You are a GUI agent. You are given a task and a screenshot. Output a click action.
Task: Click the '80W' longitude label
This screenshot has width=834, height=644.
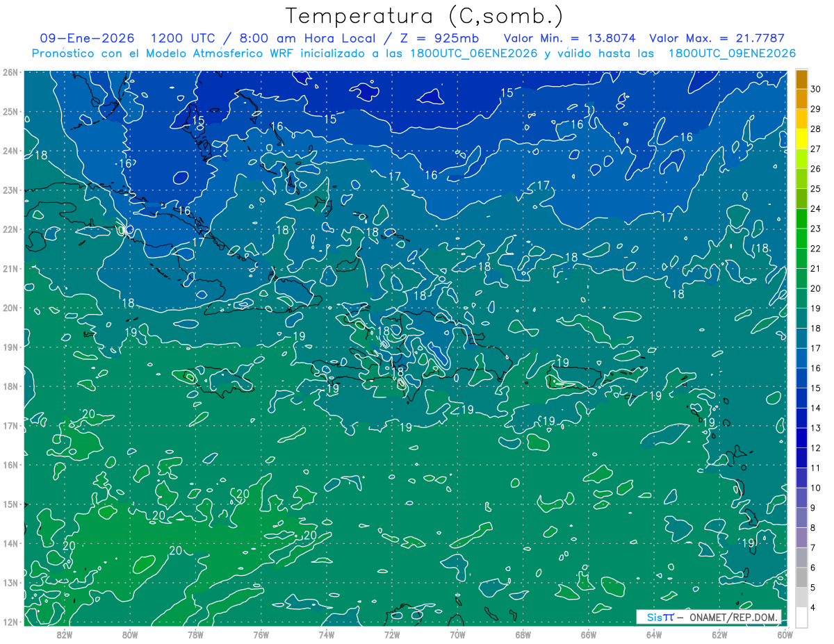(129, 634)
